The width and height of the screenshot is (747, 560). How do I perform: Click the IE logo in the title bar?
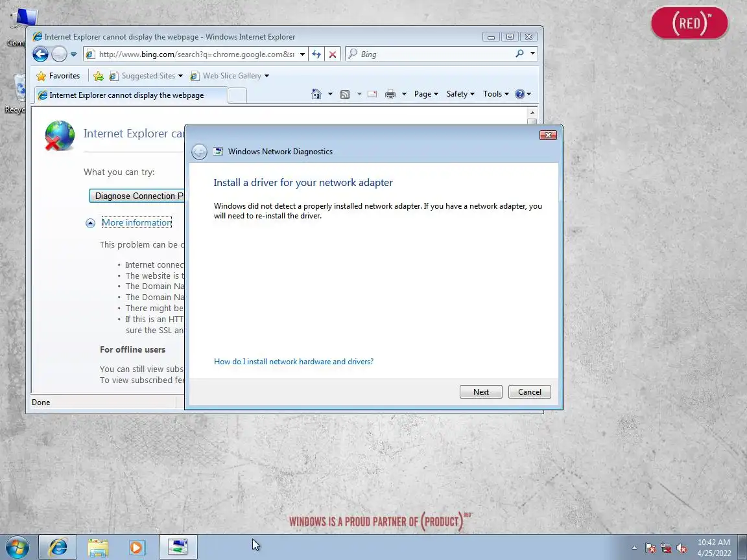(x=37, y=37)
